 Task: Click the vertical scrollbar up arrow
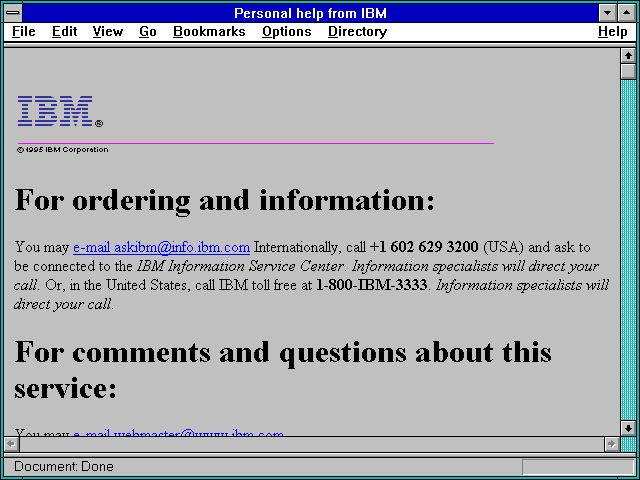click(x=628, y=56)
